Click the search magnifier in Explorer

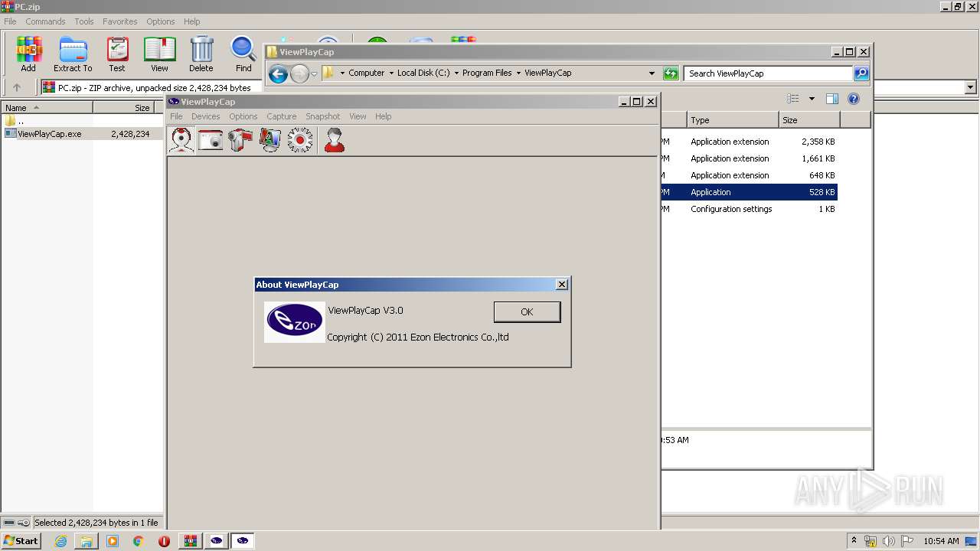[861, 73]
